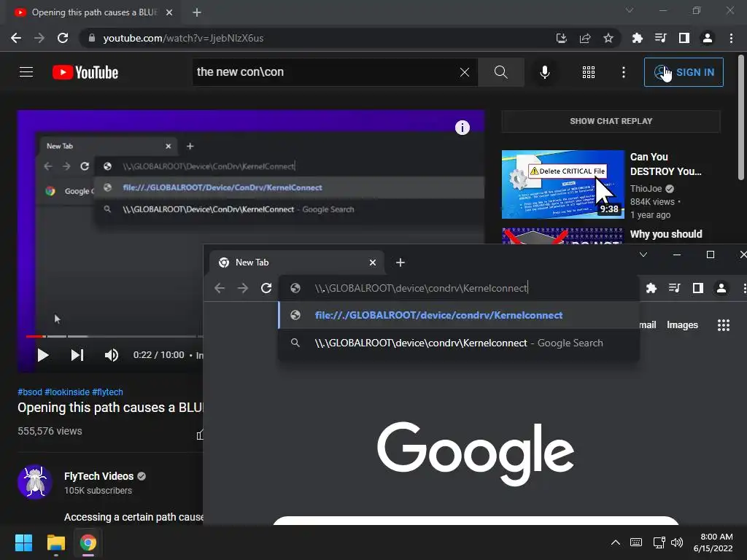The height and width of the screenshot is (560, 747).
Task: Open tab search chevron in front window
Action: [x=643, y=254]
